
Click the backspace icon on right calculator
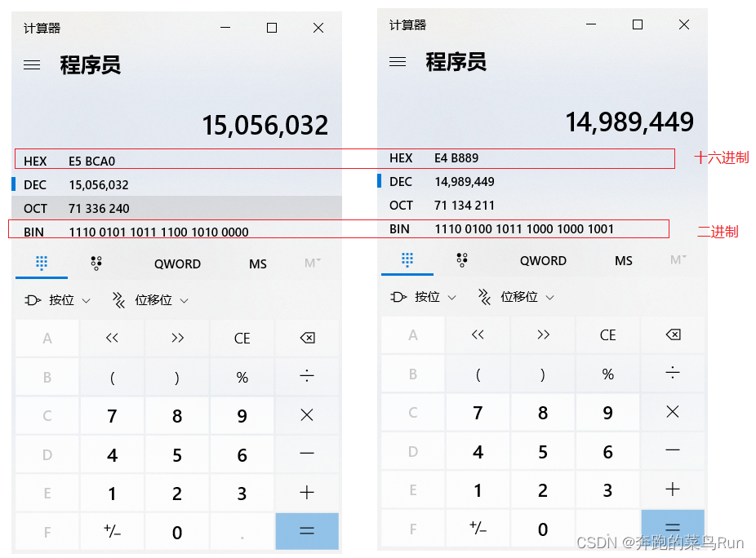[673, 334]
